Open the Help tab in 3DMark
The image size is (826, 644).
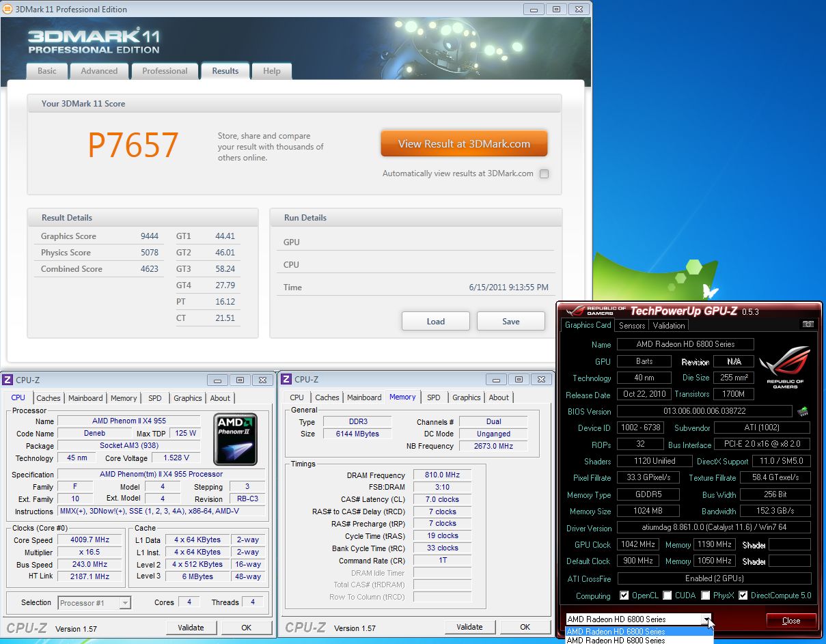(272, 71)
